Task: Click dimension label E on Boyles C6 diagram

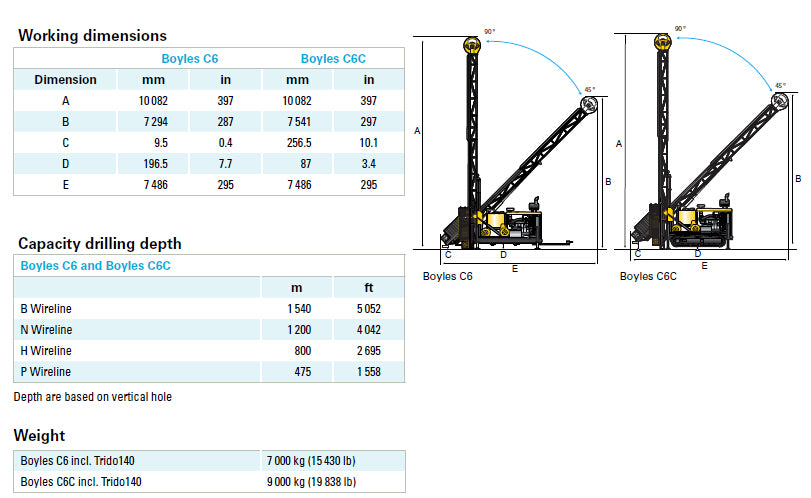Action: 515,269
